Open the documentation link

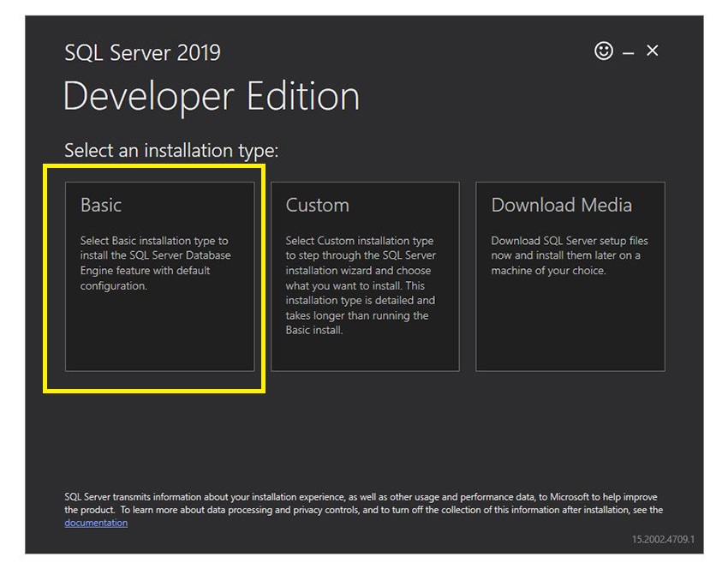(96, 523)
